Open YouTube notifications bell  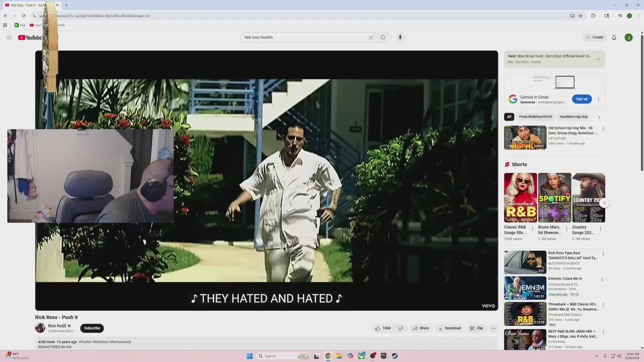point(614,37)
